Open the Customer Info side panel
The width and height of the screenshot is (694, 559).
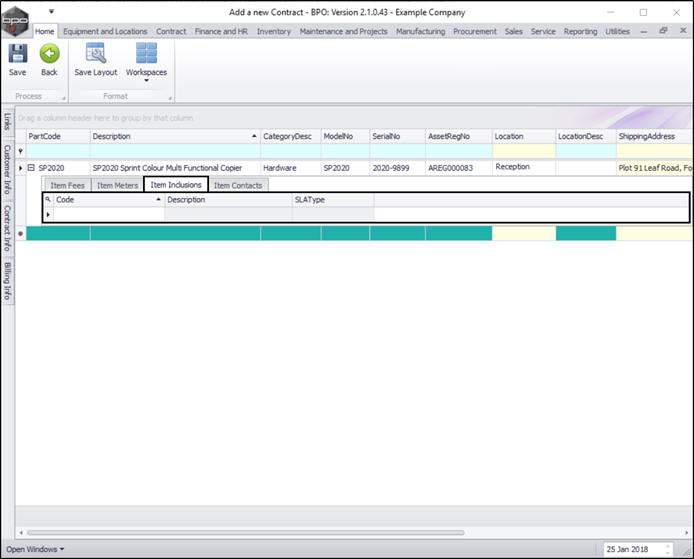tap(8, 169)
